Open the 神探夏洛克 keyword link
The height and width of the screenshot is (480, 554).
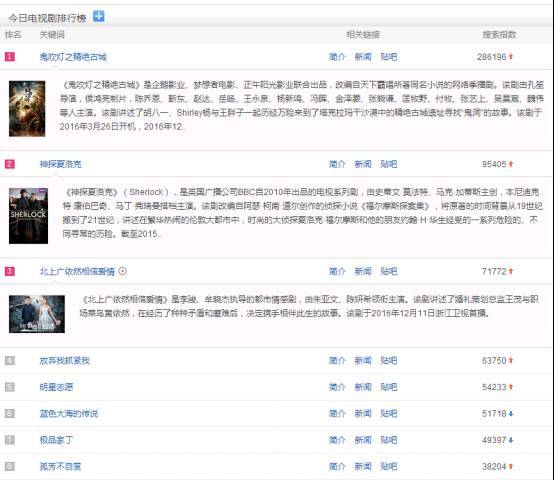[60, 164]
